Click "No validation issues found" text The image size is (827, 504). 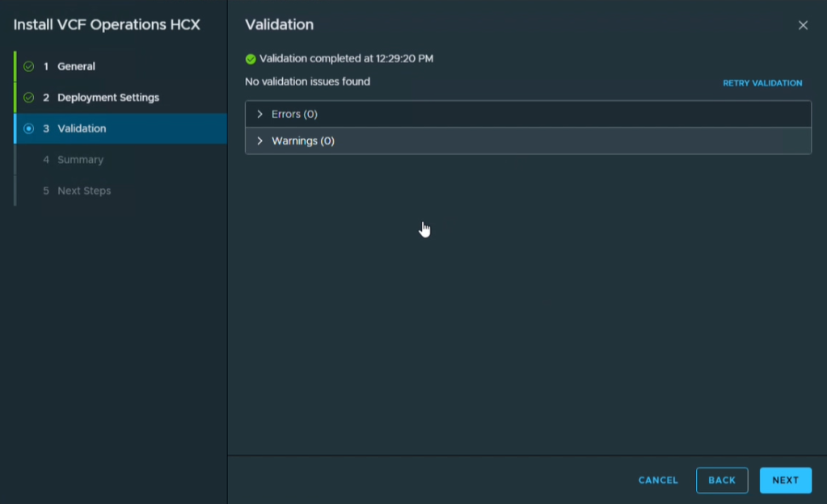pyautogui.click(x=307, y=82)
